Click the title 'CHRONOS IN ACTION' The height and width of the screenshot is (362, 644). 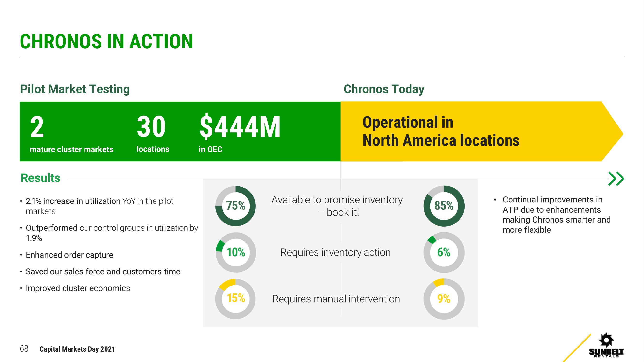click(x=106, y=42)
